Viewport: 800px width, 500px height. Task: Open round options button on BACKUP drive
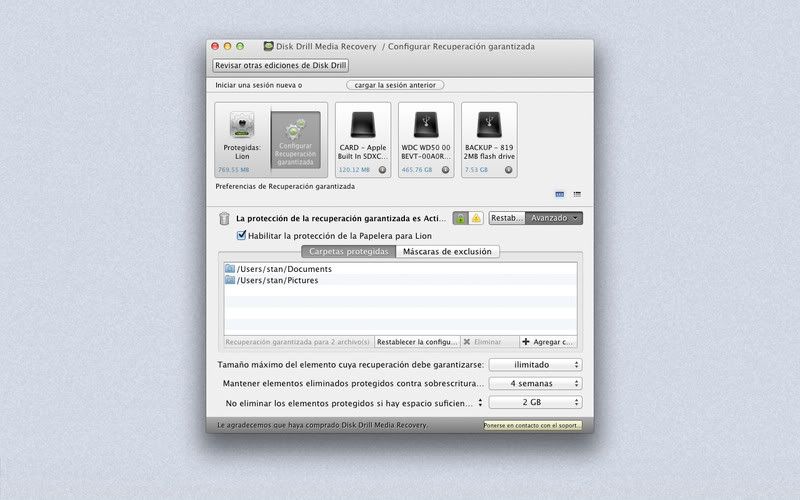[509, 170]
